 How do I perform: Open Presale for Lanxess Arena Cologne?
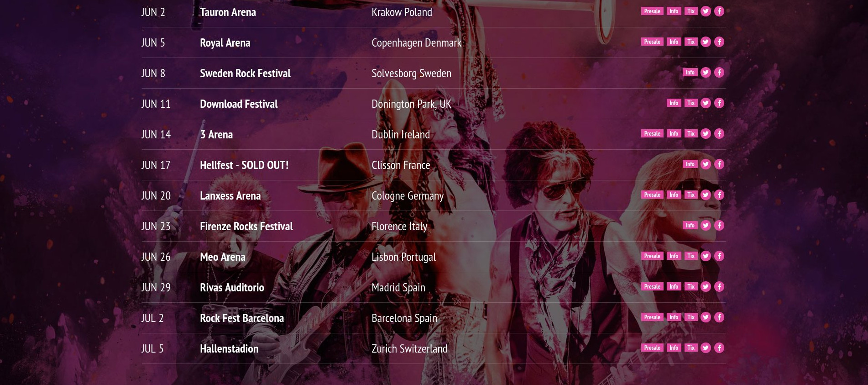[x=652, y=195]
